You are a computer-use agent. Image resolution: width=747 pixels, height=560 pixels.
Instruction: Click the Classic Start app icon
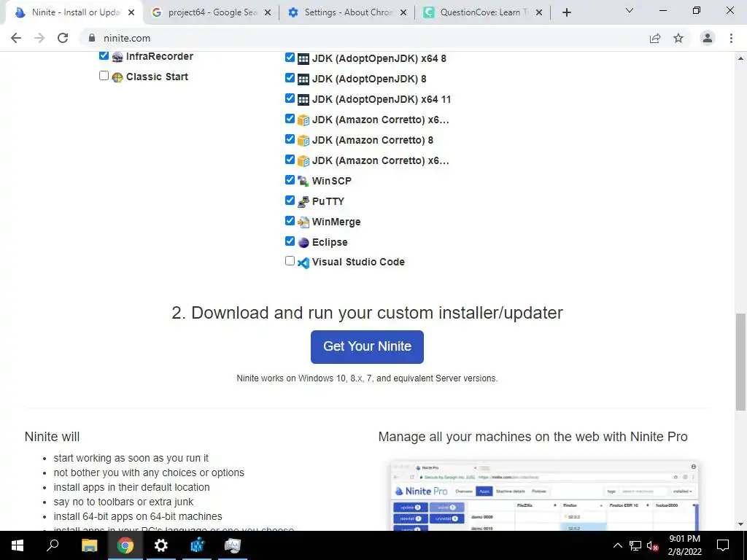pos(117,77)
